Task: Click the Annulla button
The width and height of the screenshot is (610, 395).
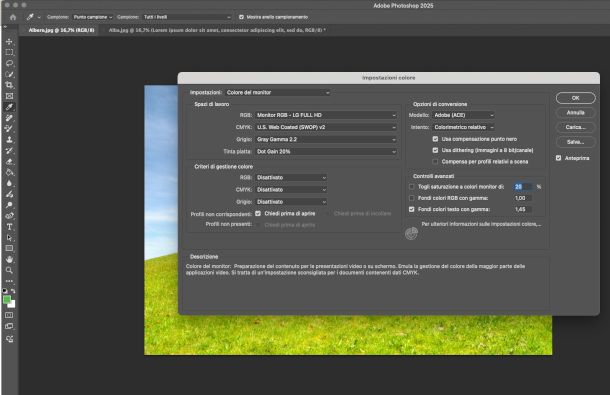Action: (575, 112)
